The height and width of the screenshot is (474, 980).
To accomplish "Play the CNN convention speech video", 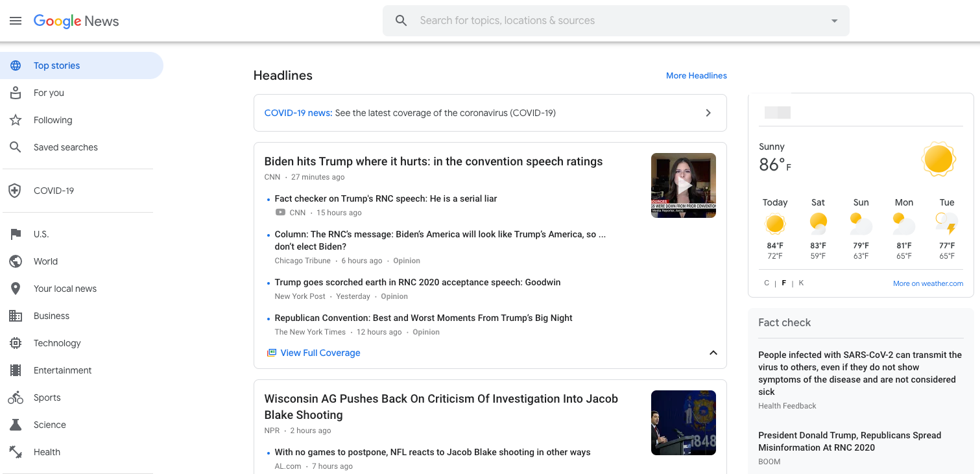I will pos(683,185).
